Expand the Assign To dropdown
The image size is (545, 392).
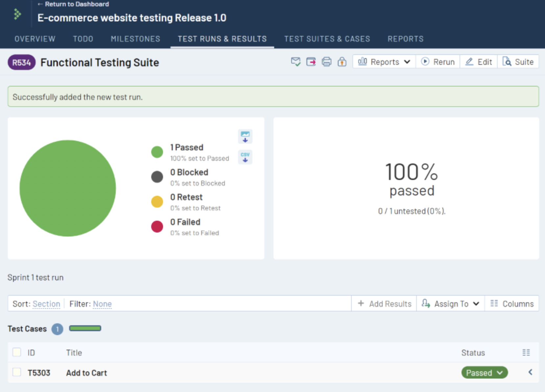[451, 304]
